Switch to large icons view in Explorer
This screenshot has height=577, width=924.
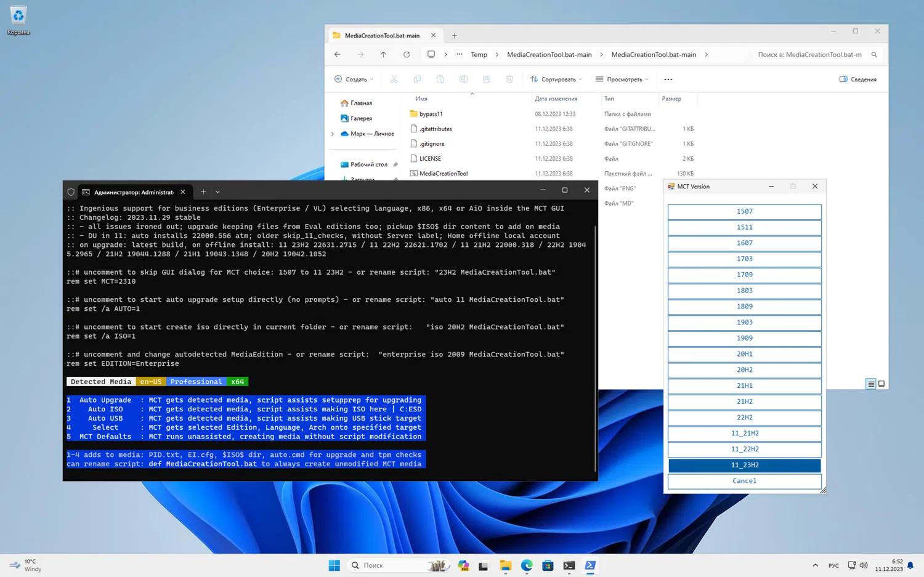tap(881, 384)
